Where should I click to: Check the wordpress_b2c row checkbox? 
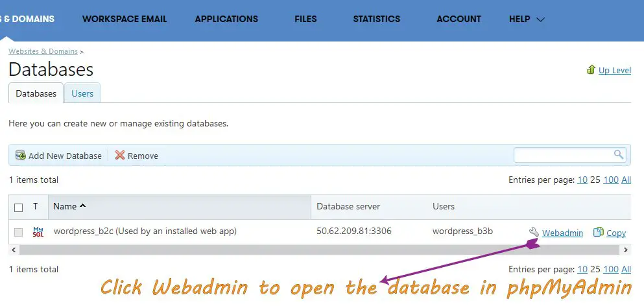18,233
